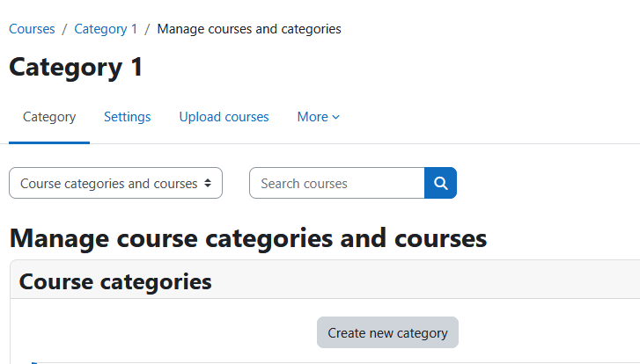
Task: Click the chevron arrow beside More
Action: tap(336, 118)
